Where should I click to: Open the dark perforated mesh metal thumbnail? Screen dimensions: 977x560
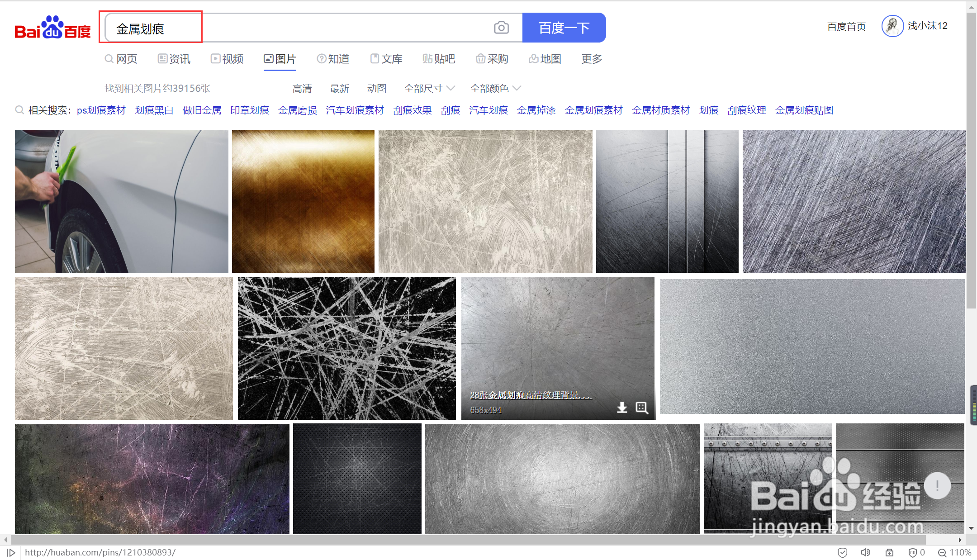click(357, 479)
